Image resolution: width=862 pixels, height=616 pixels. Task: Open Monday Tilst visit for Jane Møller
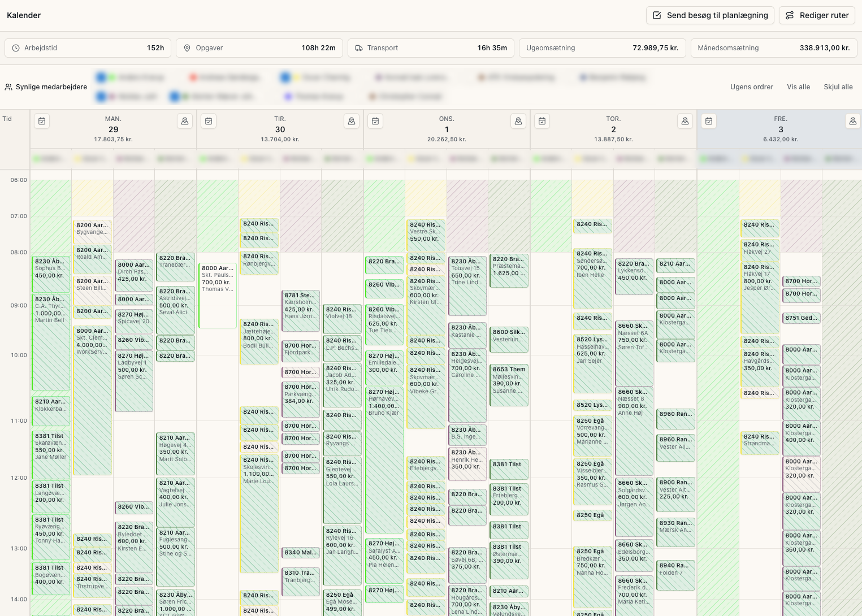coord(51,455)
